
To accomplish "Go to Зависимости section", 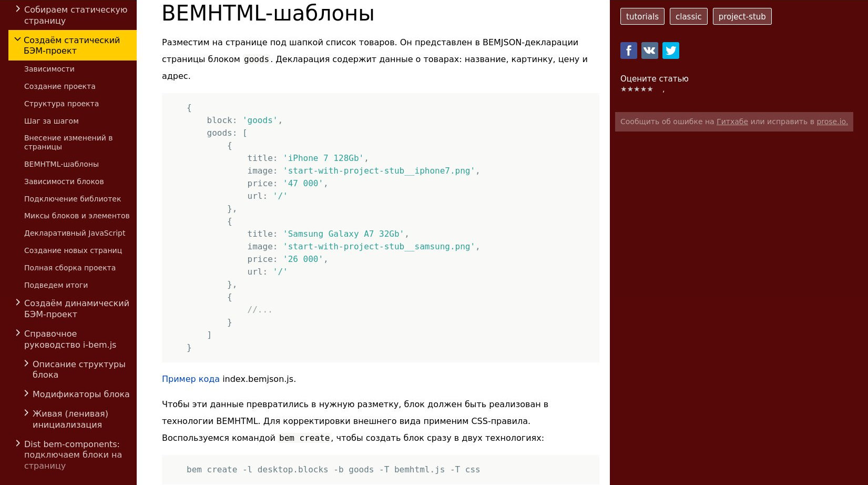I will tap(49, 69).
